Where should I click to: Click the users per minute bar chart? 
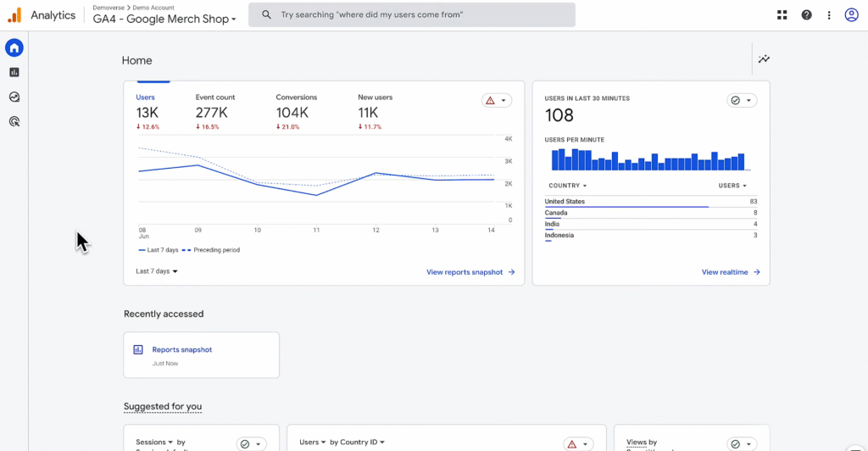(x=650, y=159)
